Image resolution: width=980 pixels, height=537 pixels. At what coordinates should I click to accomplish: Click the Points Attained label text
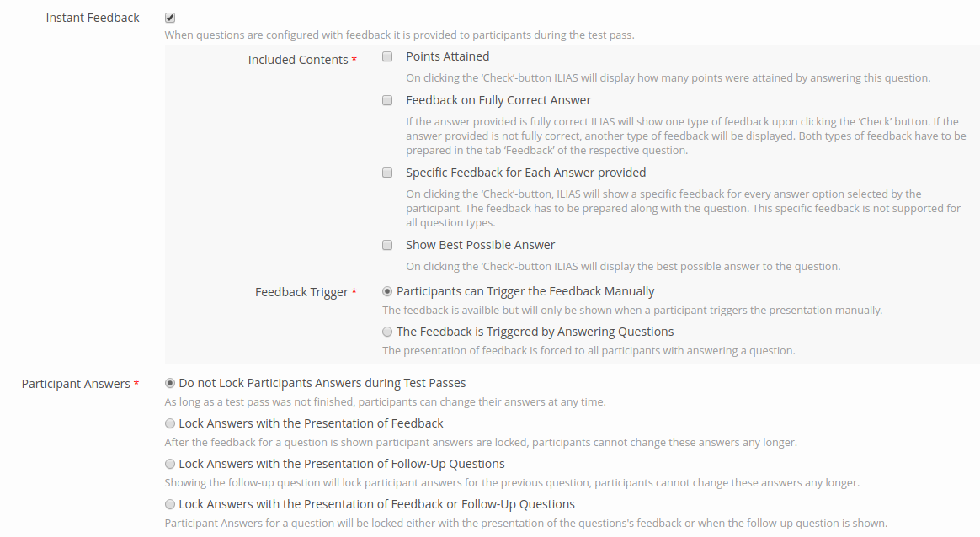tap(447, 56)
